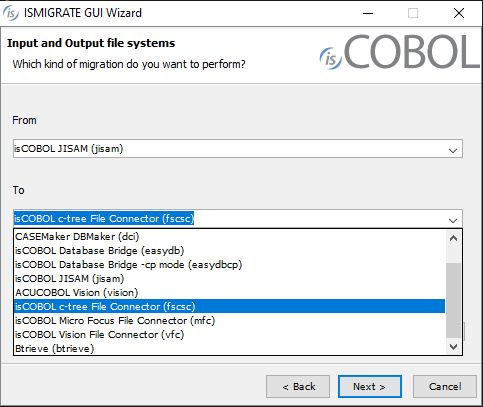Viewport: 483px width, 407px height.
Task: Click the list scrollbar down arrow
Action: point(453,347)
